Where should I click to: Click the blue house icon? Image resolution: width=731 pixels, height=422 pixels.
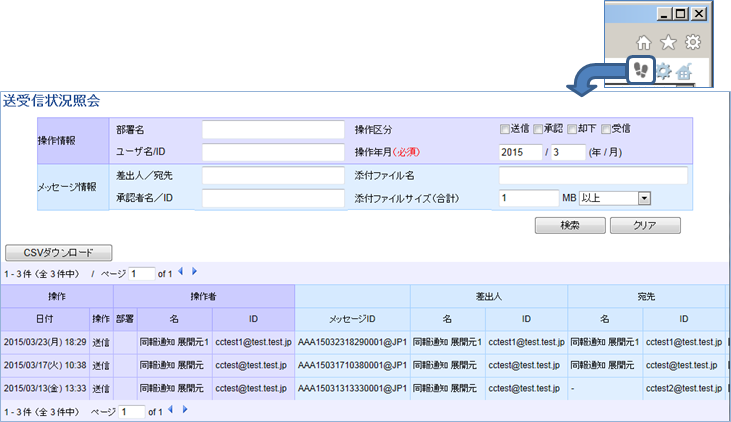[684, 71]
